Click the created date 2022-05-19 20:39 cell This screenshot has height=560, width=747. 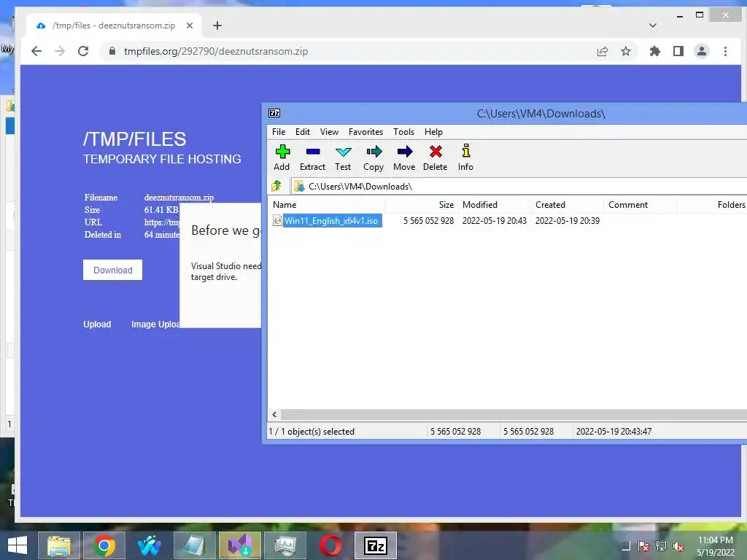[568, 220]
